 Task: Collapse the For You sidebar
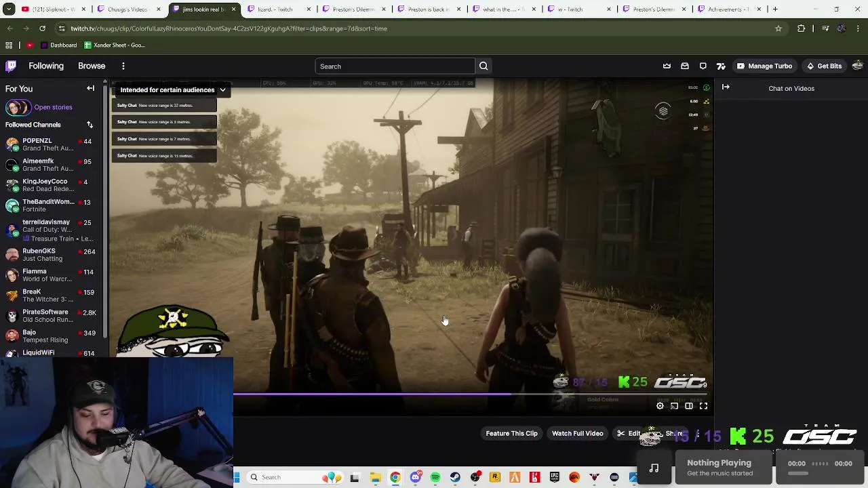tap(90, 89)
